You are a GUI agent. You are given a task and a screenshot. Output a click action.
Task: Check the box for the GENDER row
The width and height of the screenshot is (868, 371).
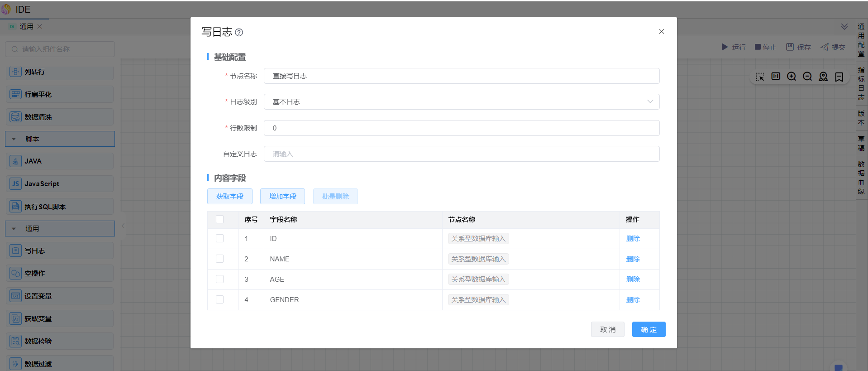point(220,300)
